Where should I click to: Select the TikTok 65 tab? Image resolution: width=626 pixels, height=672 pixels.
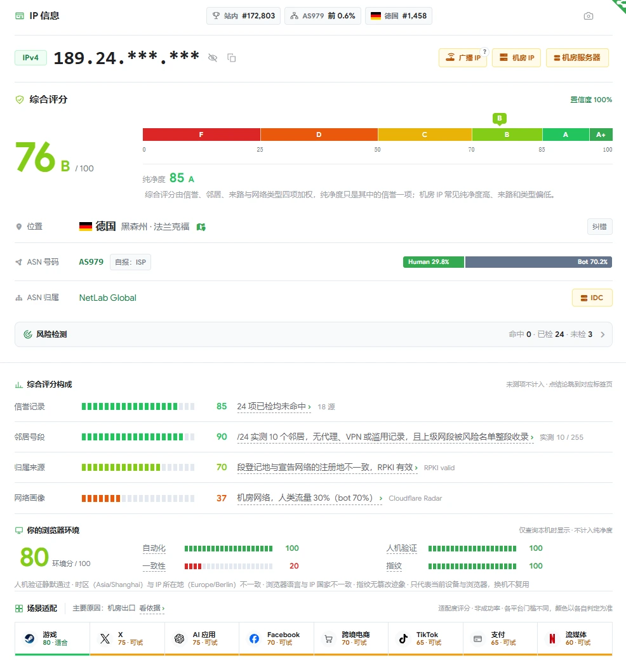click(425, 638)
